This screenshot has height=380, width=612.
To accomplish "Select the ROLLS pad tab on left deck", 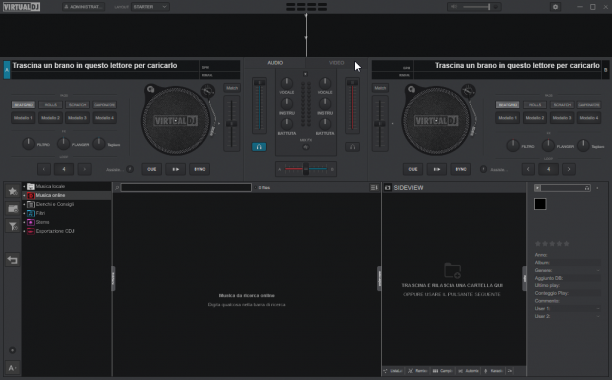I will (50, 105).
